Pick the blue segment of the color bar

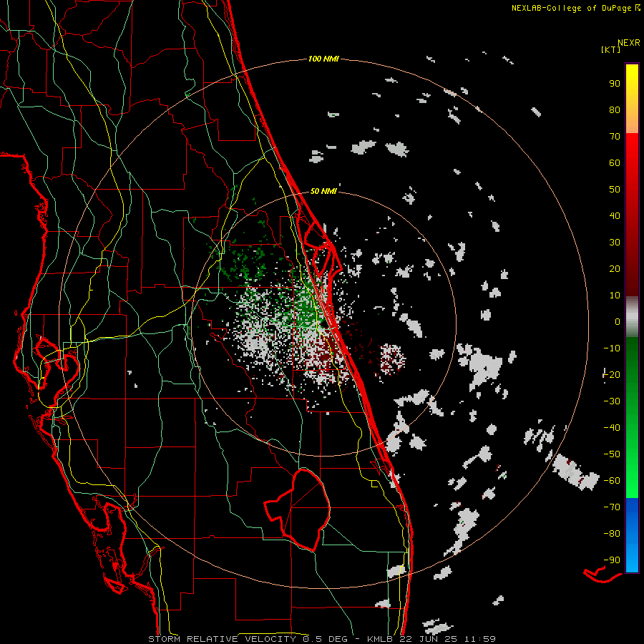click(632, 535)
